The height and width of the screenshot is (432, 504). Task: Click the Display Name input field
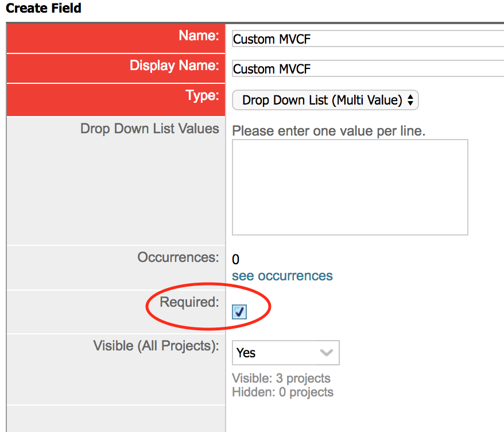[368, 68]
